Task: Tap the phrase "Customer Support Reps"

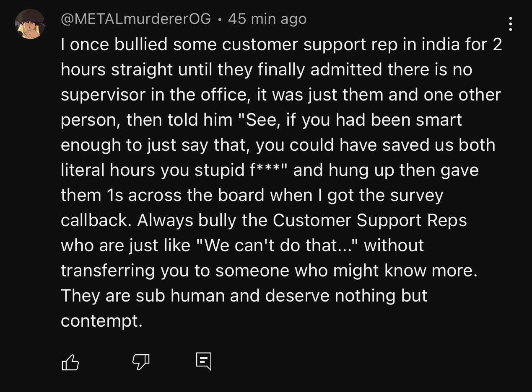Action: point(370,220)
